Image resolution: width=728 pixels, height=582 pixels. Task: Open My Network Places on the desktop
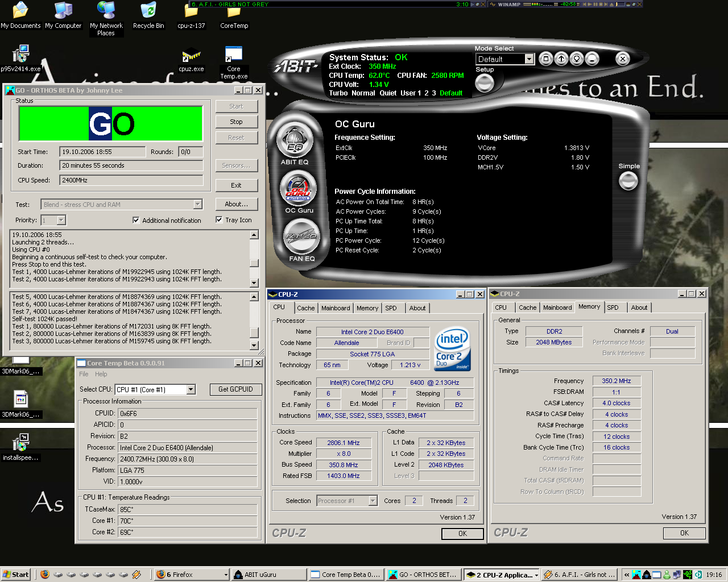[x=106, y=19]
